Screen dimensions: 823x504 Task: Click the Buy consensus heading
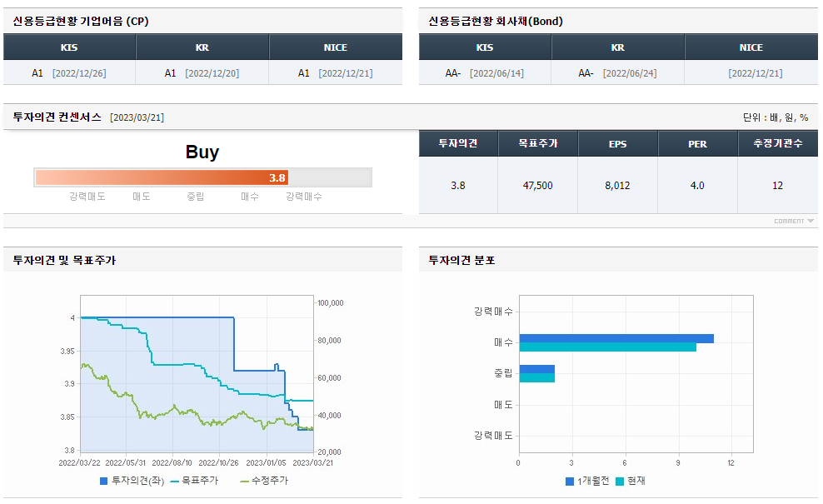(x=202, y=152)
